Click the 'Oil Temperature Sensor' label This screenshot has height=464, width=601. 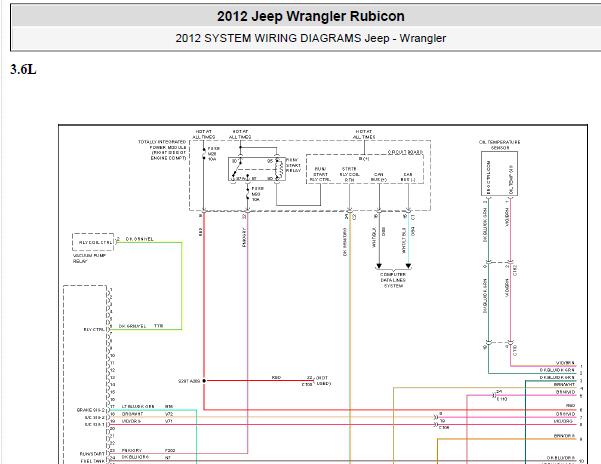tap(499, 145)
